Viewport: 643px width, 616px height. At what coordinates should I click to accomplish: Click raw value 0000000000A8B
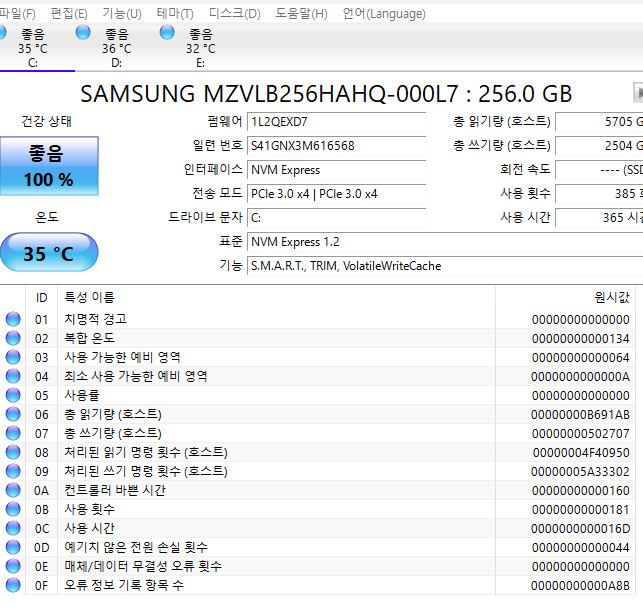tap(580, 586)
